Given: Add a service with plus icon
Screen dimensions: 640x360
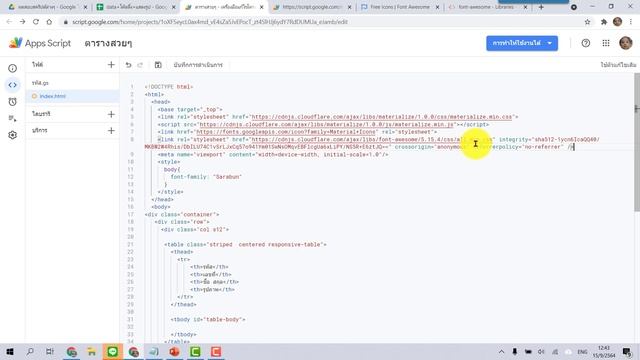Looking at the screenshot, I should click(x=111, y=131).
